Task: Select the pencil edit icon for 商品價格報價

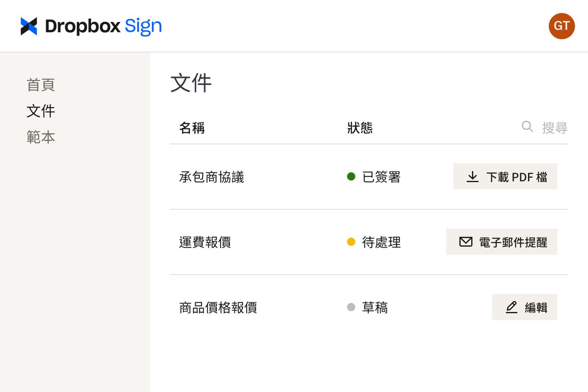Action: 511,307
